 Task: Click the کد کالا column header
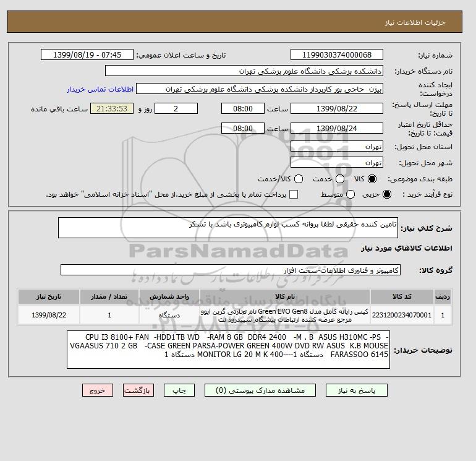[x=402, y=296]
